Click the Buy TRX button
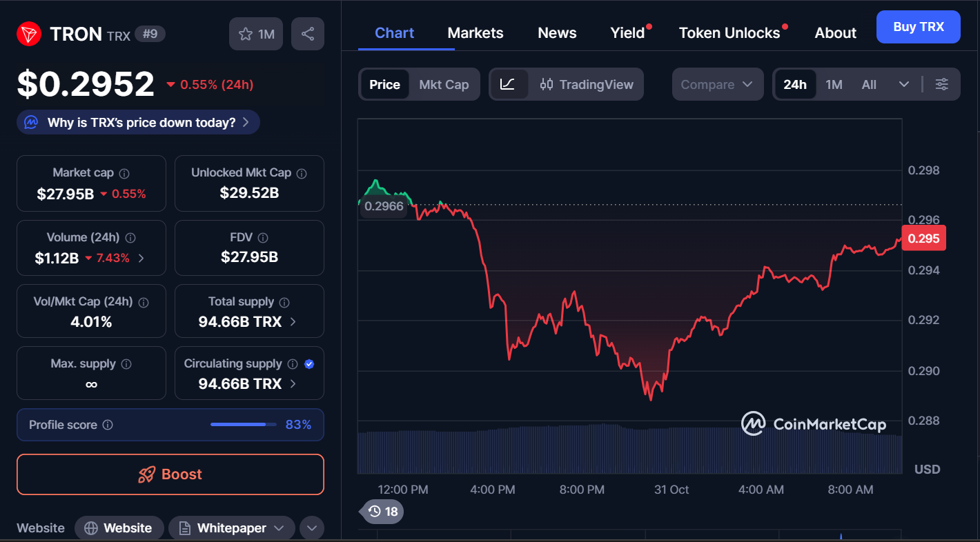This screenshot has width=980, height=542. click(919, 27)
